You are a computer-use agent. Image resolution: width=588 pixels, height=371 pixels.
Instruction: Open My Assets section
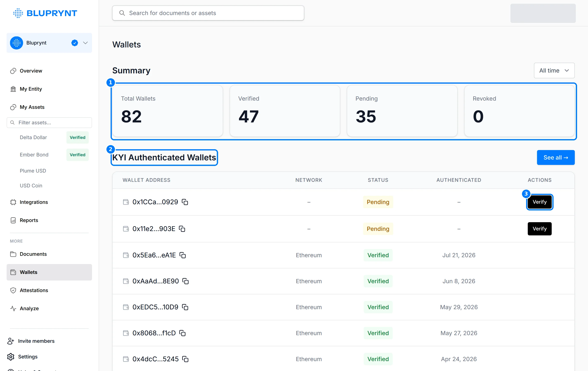coord(49,107)
